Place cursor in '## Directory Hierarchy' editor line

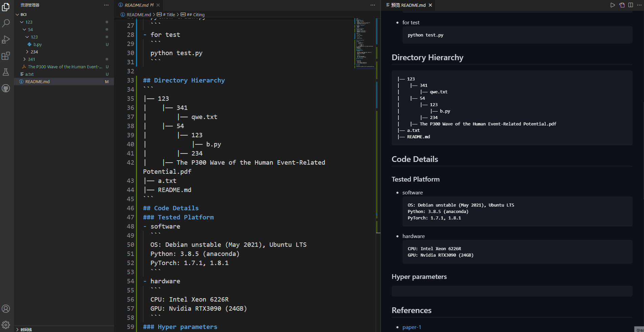184,80
